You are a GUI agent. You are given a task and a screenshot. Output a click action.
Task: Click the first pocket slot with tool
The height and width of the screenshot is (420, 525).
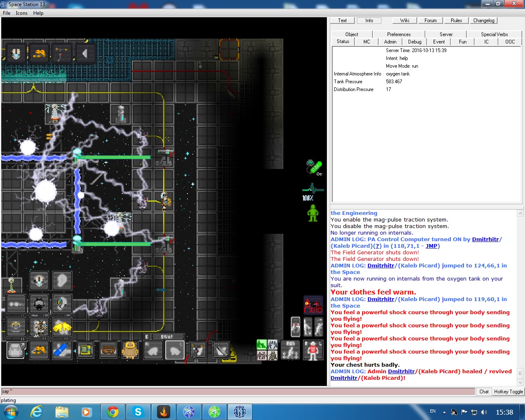(198, 350)
